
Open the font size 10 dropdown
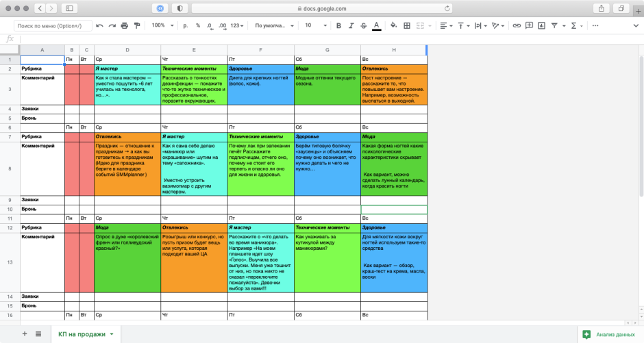coord(313,25)
